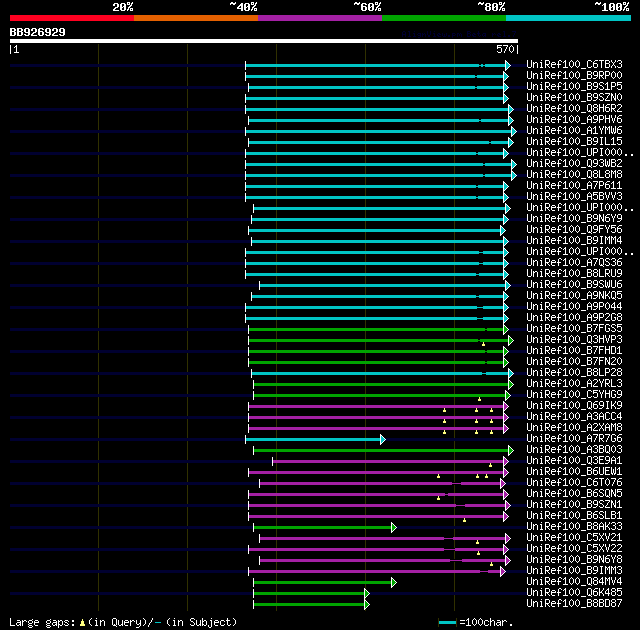Click the white query sequence bar

[x=264, y=41]
